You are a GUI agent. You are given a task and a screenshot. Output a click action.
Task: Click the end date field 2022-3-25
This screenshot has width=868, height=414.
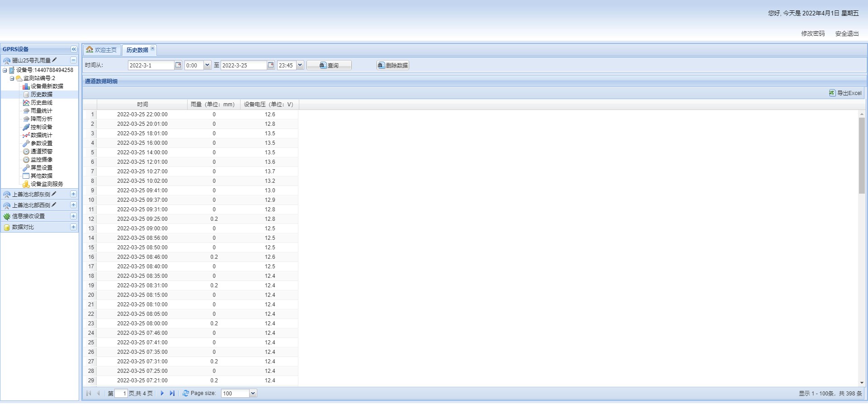click(x=244, y=66)
